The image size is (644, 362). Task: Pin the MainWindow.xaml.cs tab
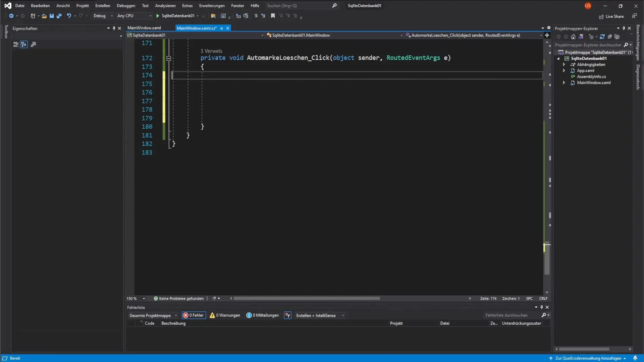pos(221,28)
